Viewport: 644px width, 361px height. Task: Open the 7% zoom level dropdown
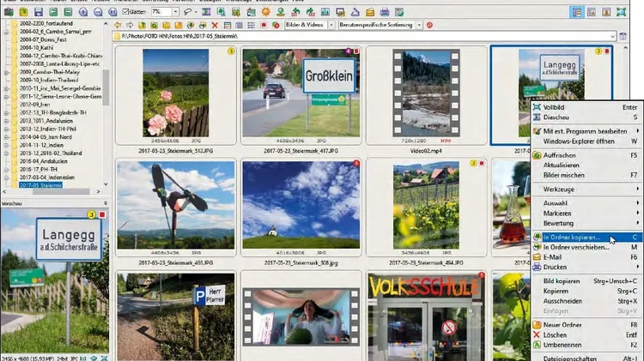[175, 12]
